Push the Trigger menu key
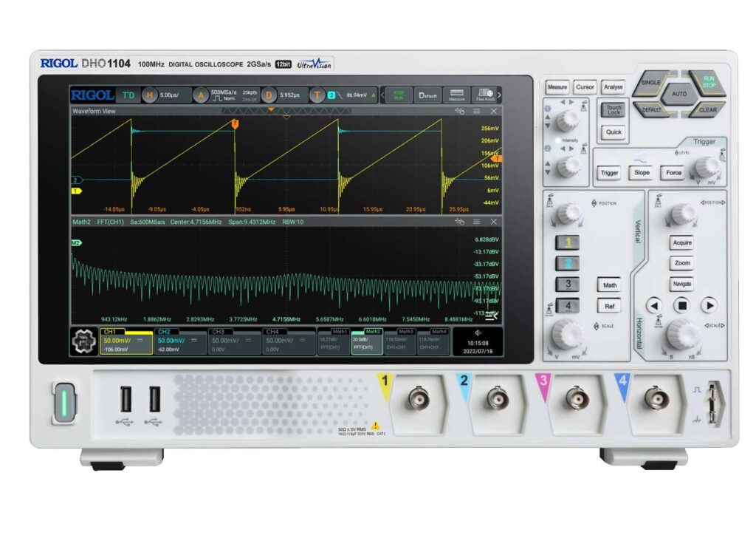This screenshot has height=535, width=756. click(609, 173)
